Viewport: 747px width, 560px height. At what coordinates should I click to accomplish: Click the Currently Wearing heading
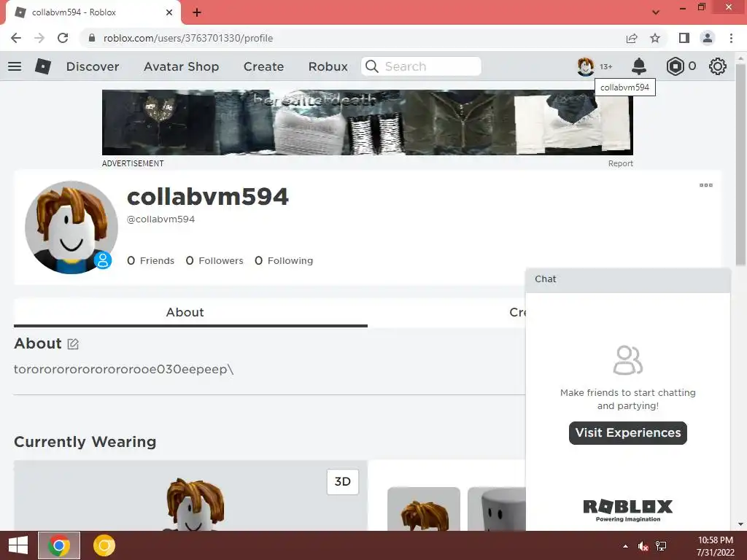[x=85, y=441]
